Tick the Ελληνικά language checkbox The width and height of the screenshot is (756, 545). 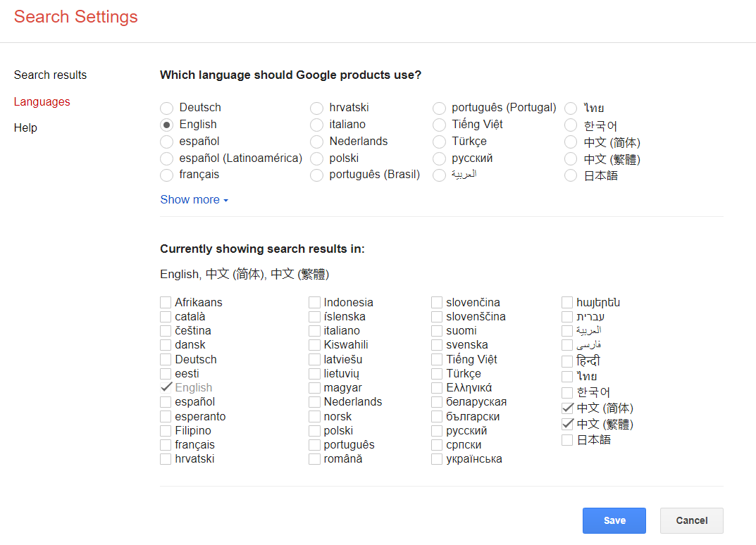437,388
